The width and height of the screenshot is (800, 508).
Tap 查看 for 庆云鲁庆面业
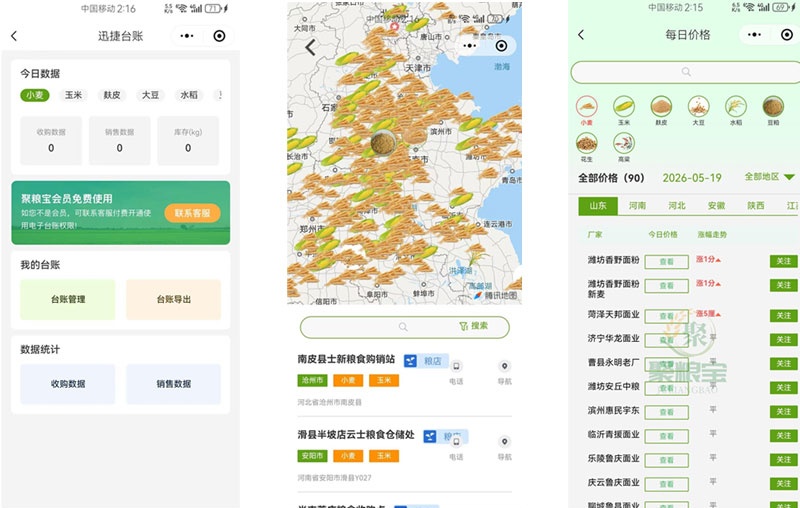pos(667,484)
